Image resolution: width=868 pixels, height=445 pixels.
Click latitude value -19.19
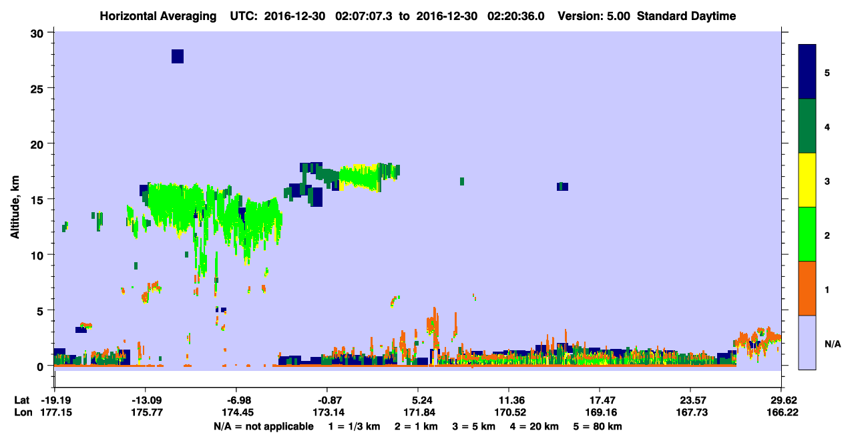55,400
